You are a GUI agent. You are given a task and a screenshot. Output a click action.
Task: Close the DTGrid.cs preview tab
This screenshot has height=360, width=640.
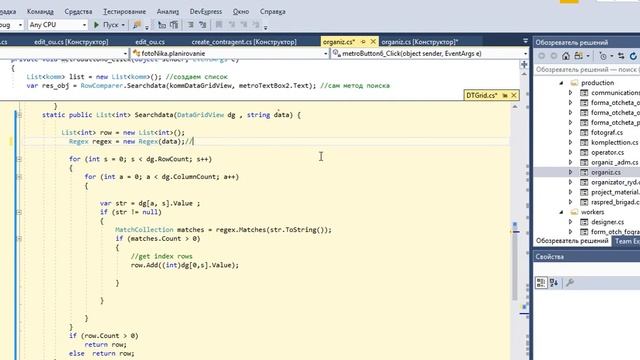point(514,96)
